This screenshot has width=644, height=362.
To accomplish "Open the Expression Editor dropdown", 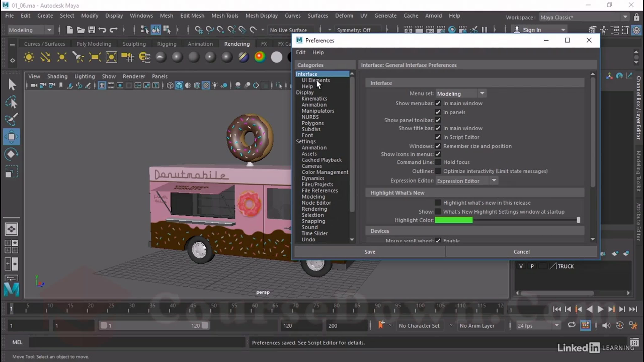I will (467, 181).
